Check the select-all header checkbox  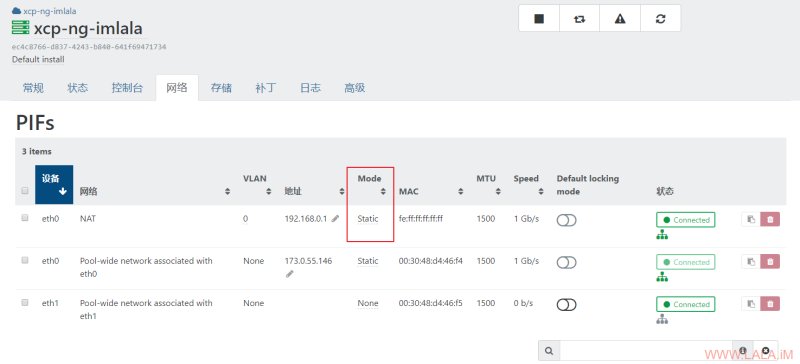(x=24, y=191)
